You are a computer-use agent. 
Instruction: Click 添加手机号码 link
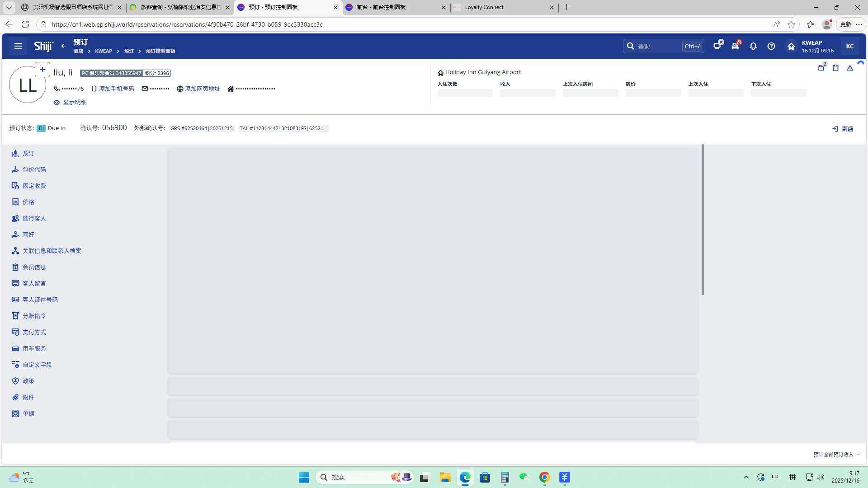click(116, 89)
